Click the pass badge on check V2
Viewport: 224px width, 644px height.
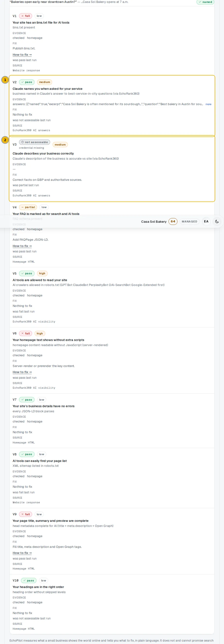[27, 82]
